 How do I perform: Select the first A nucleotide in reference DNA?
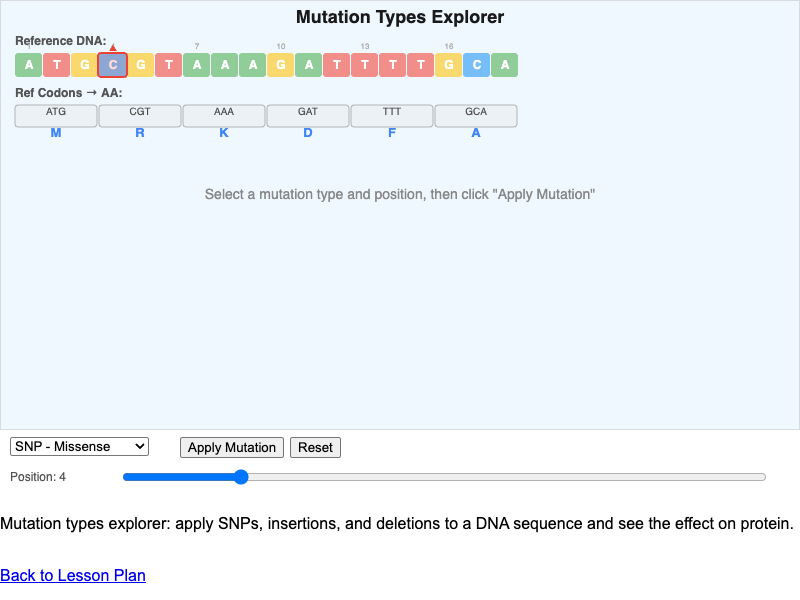[29, 66]
